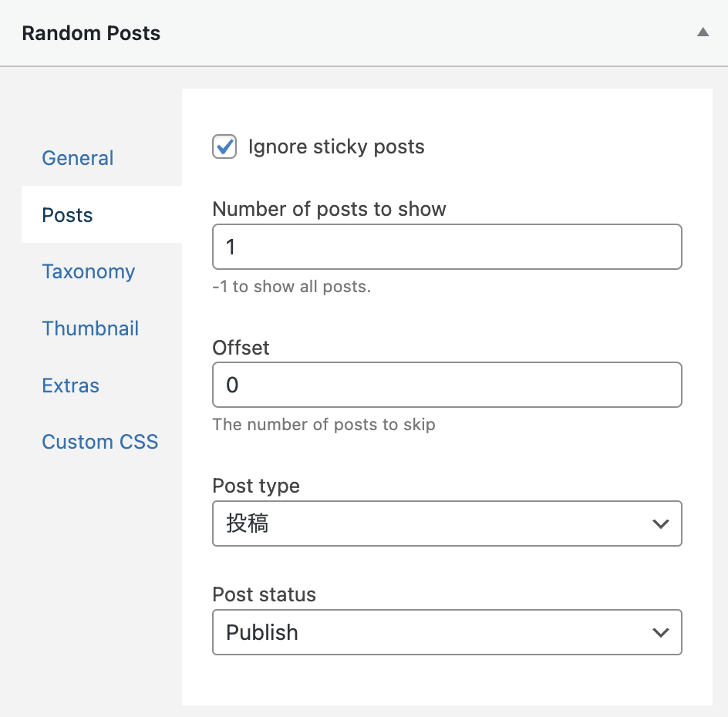
Task: Select the Taxonomy section
Action: click(x=88, y=271)
